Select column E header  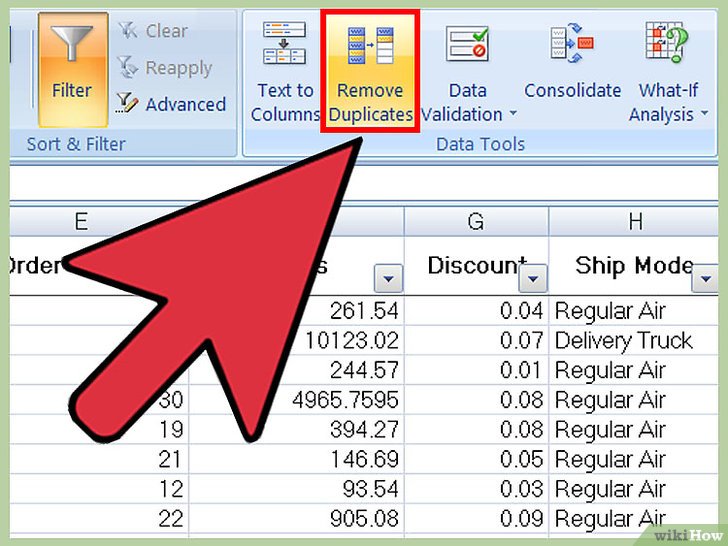[82, 221]
